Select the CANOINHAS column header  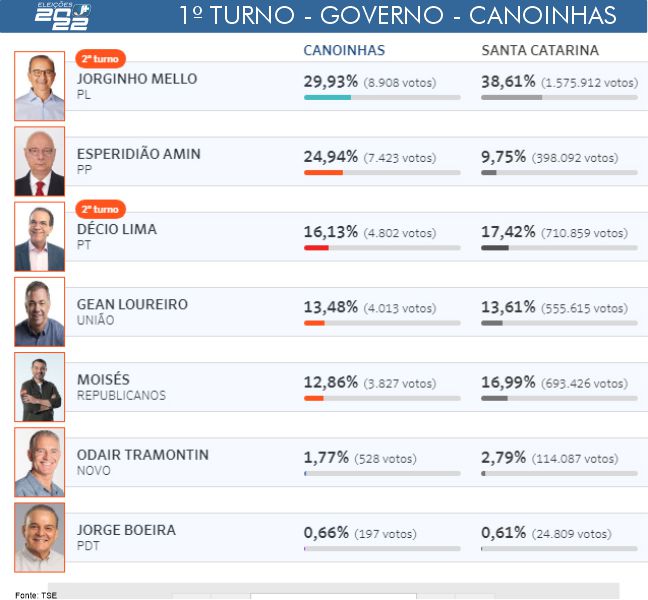pyautogui.click(x=344, y=50)
